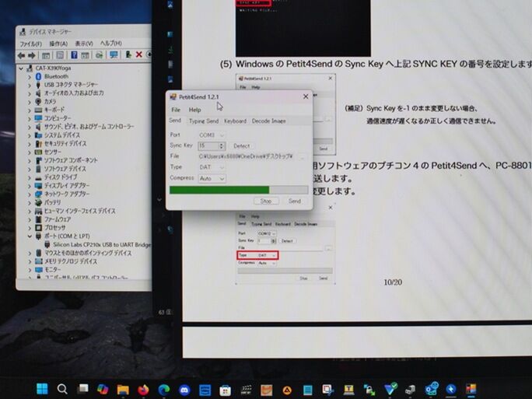Click the camera icon beside カメラ
Screen dimensions: 532x399
[38, 101]
